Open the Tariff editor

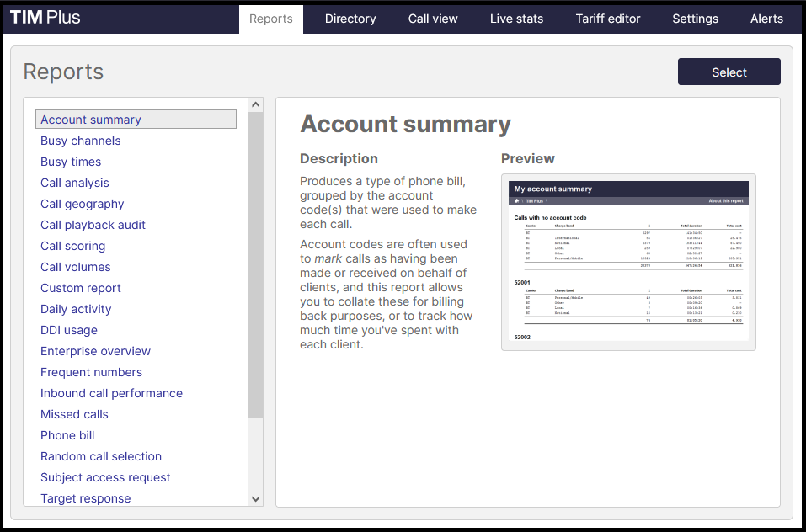click(607, 19)
